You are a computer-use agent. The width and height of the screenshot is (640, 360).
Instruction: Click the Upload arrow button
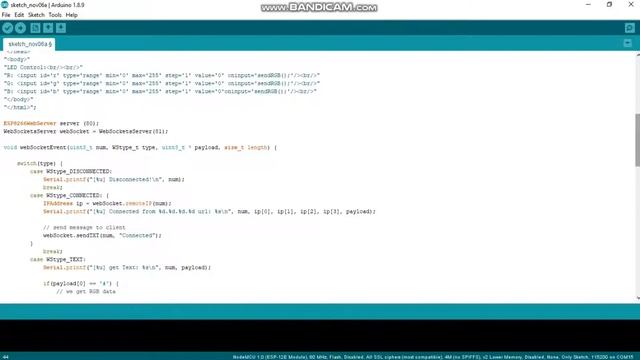click(x=20, y=28)
